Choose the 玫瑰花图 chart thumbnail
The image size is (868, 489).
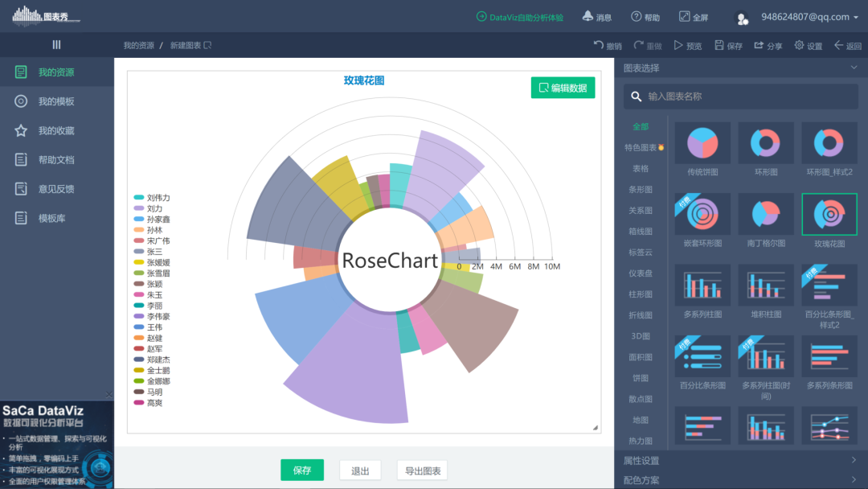pyautogui.click(x=829, y=214)
